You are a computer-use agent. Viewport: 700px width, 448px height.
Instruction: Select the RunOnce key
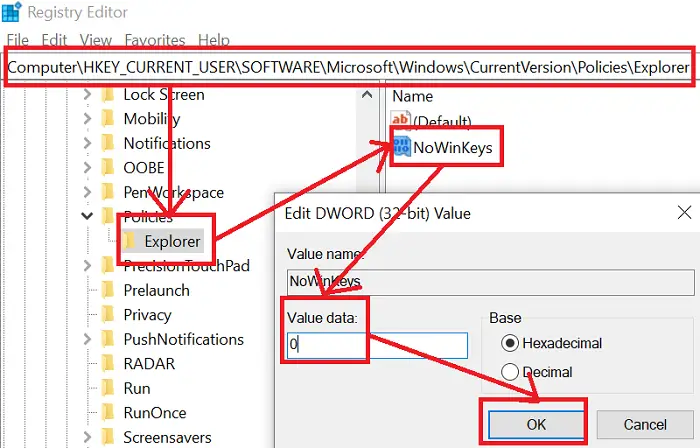[155, 413]
